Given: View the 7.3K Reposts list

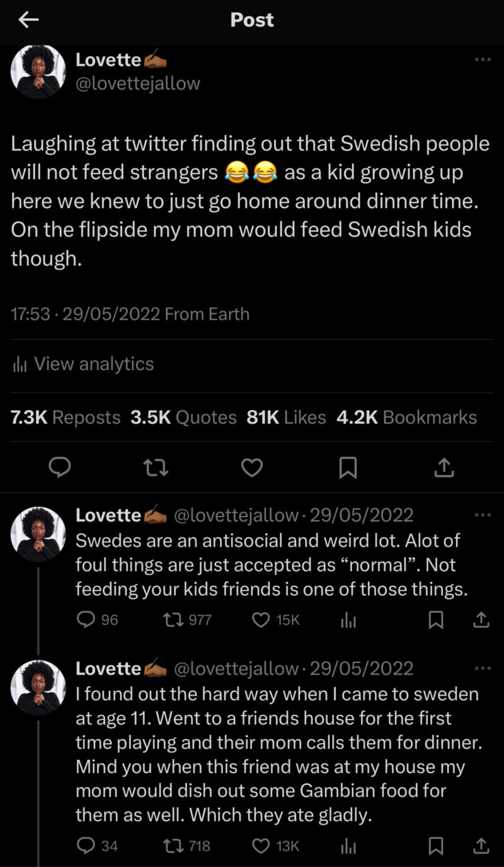Looking at the screenshot, I should click(66, 417).
